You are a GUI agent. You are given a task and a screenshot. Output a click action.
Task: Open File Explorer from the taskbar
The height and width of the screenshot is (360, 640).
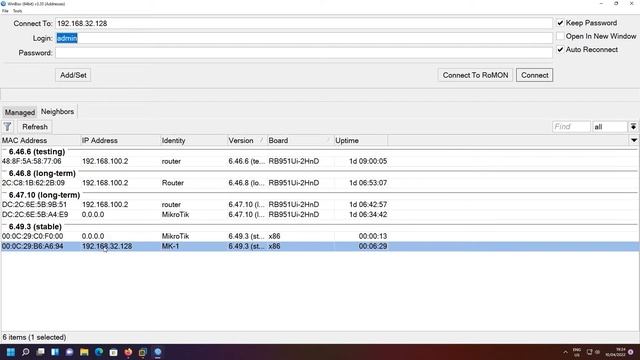84,352
